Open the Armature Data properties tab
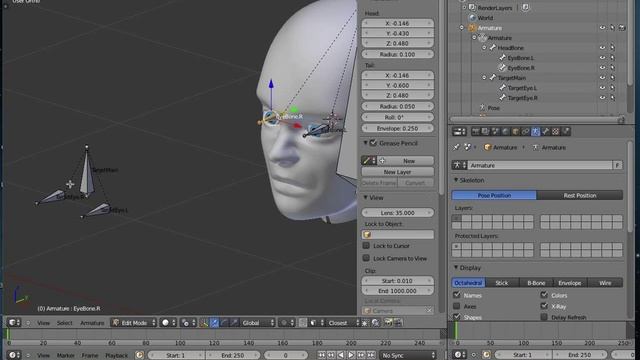 [536, 131]
